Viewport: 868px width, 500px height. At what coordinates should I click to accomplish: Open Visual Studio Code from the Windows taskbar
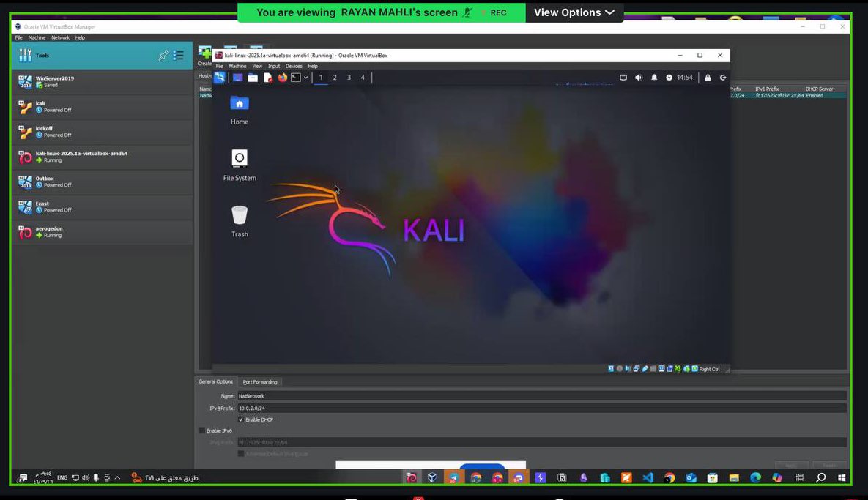pyautogui.click(x=648, y=478)
